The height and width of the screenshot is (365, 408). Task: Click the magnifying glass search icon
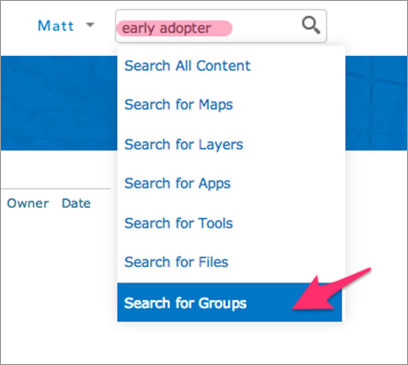point(311,26)
